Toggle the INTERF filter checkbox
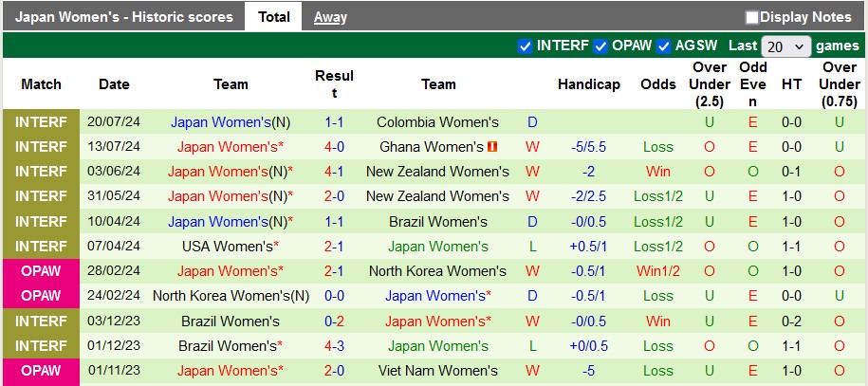Screen dimensions: 868x386 pyautogui.click(x=526, y=46)
